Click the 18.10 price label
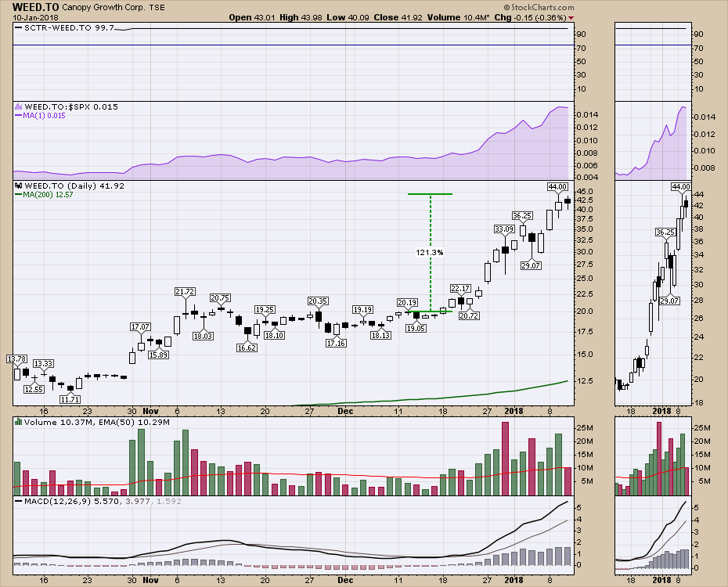Viewport: 728px width, 587px height. pyautogui.click(x=274, y=335)
